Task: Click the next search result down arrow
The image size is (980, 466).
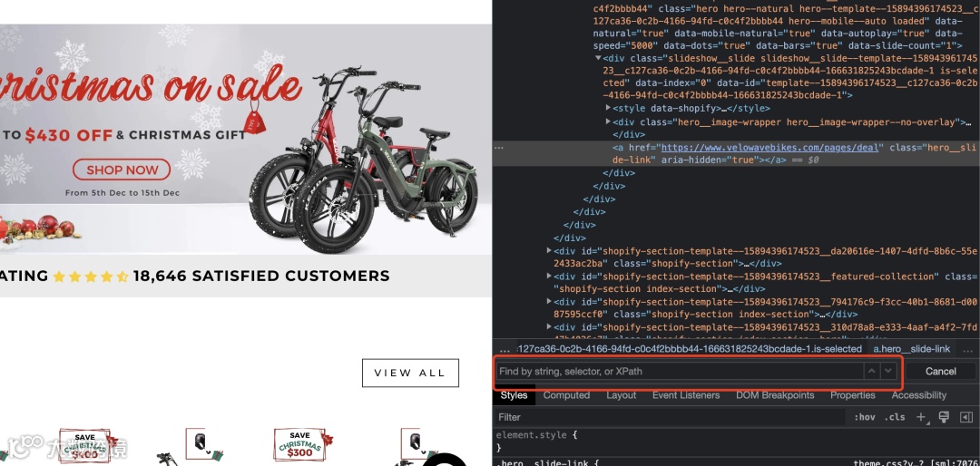Action: point(888,371)
